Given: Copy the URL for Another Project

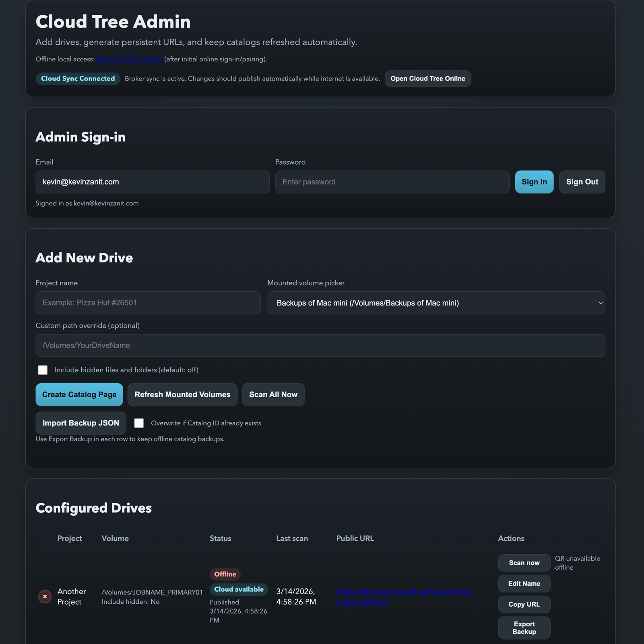Looking at the screenshot, I should (524, 604).
